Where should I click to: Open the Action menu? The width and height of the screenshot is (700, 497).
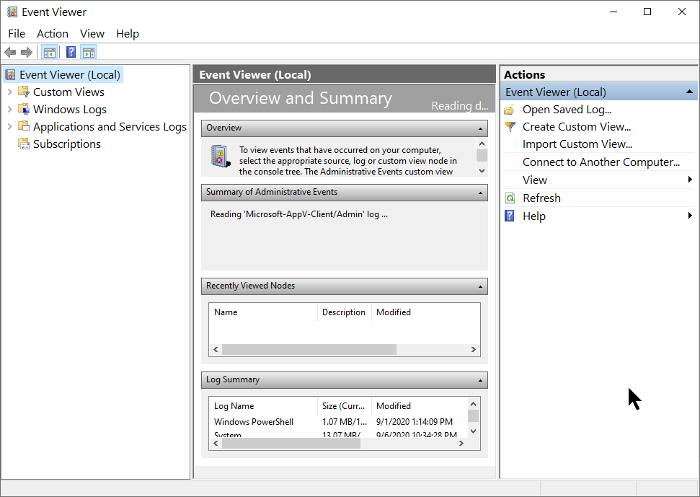[53, 33]
